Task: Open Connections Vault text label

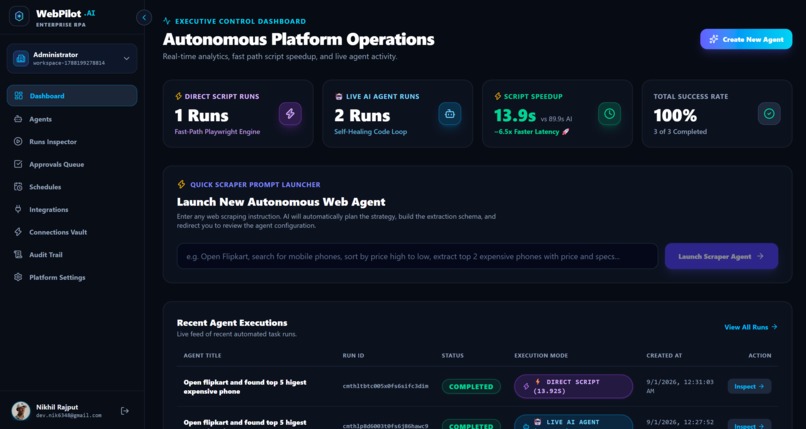Action: (x=58, y=232)
